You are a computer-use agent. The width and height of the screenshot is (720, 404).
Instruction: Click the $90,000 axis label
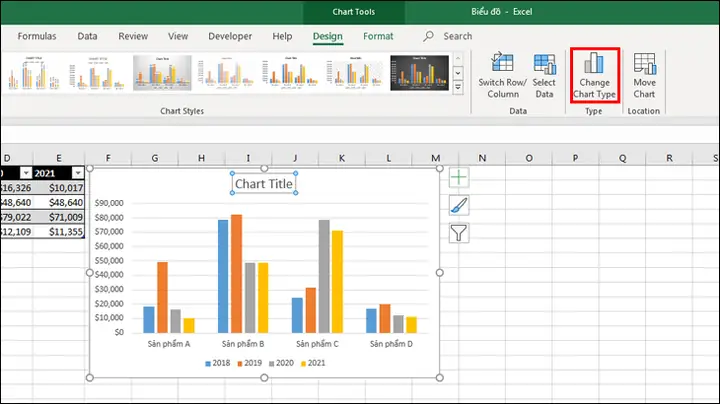(109, 203)
